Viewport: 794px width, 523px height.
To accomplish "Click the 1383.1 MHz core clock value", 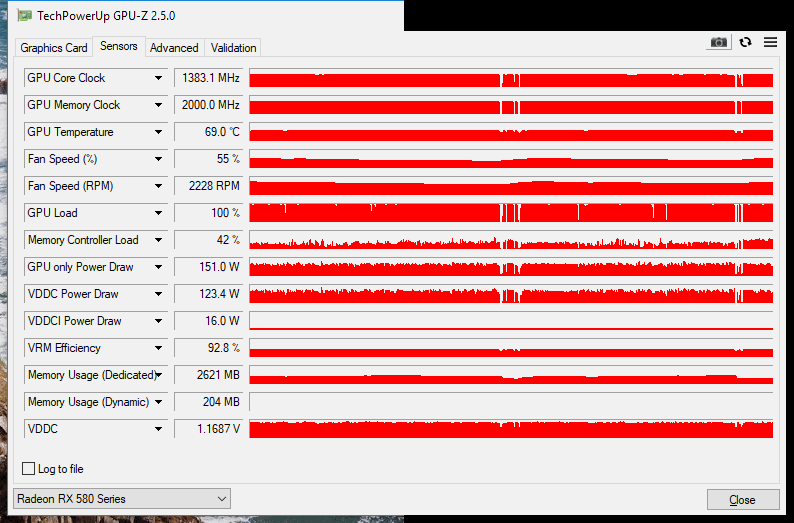I will (209, 78).
